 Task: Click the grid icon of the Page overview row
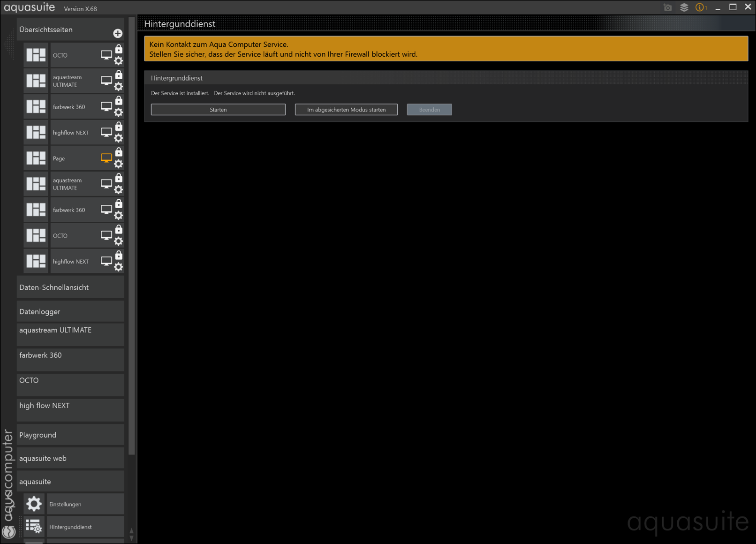pyautogui.click(x=36, y=158)
